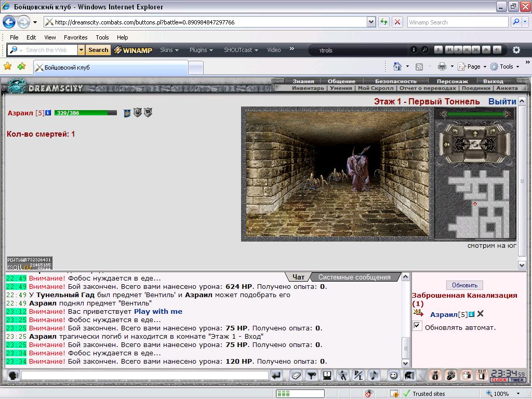Switch to the Чат tab
Image resolution: width=532 pixels, height=399 pixels.
298,277
